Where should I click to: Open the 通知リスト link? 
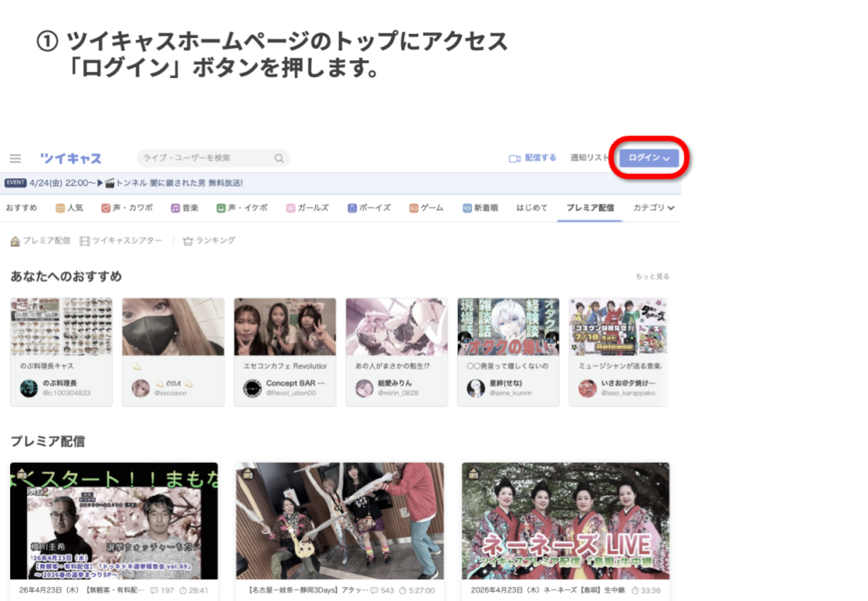[589, 159]
